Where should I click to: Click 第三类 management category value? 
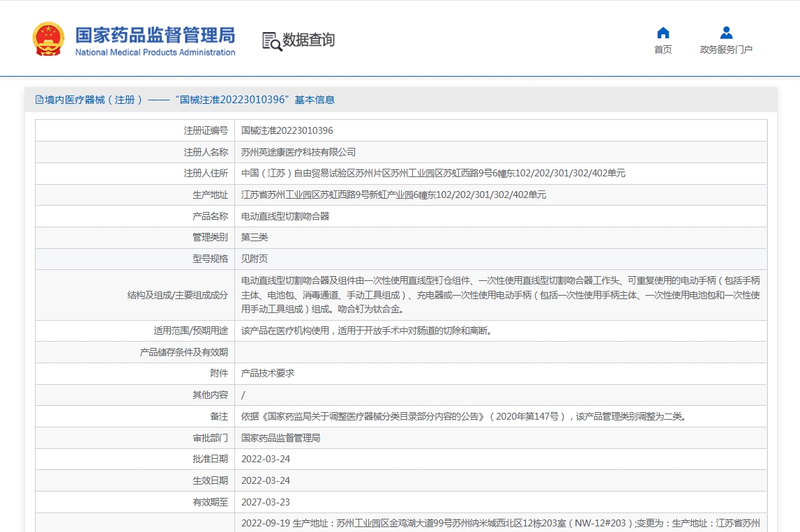[x=255, y=237]
